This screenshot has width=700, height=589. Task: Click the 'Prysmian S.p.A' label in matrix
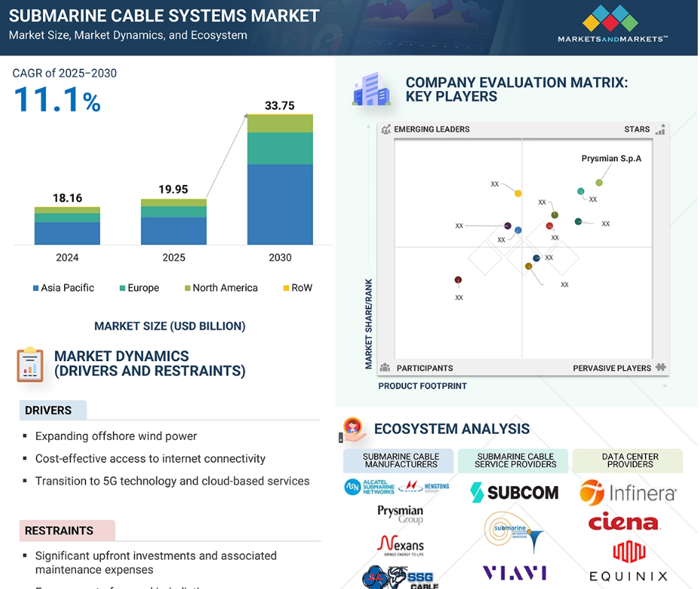click(611, 159)
